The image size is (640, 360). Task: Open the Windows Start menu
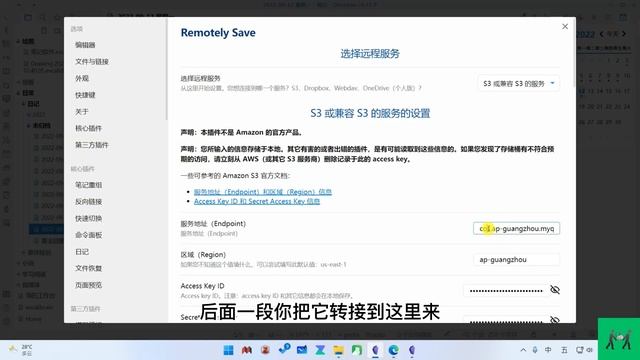tap(229, 350)
